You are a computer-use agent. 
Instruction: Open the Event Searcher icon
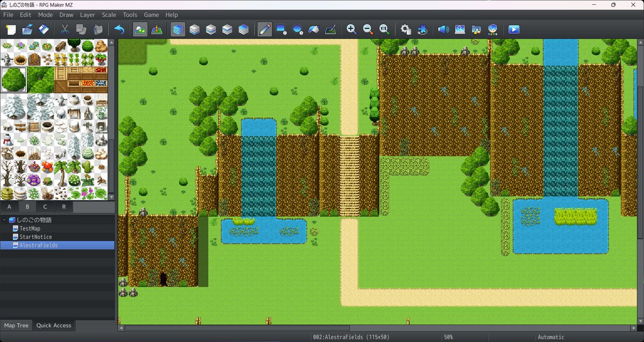point(460,29)
